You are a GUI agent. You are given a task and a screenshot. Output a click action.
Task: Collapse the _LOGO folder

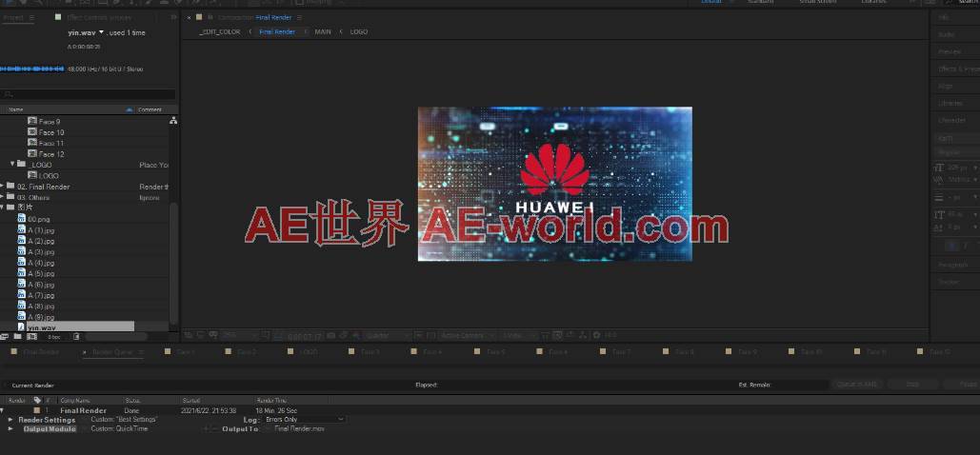(12, 165)
